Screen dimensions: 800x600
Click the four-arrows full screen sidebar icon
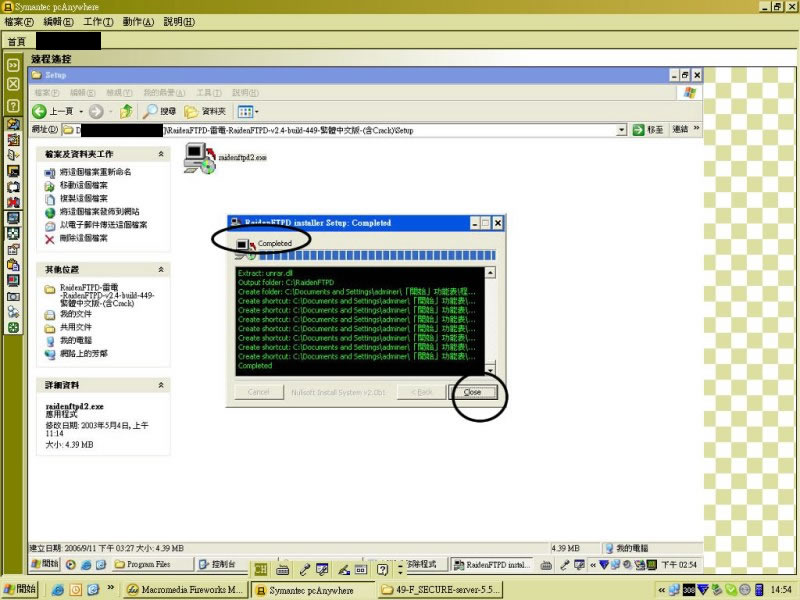click(13, 234)
